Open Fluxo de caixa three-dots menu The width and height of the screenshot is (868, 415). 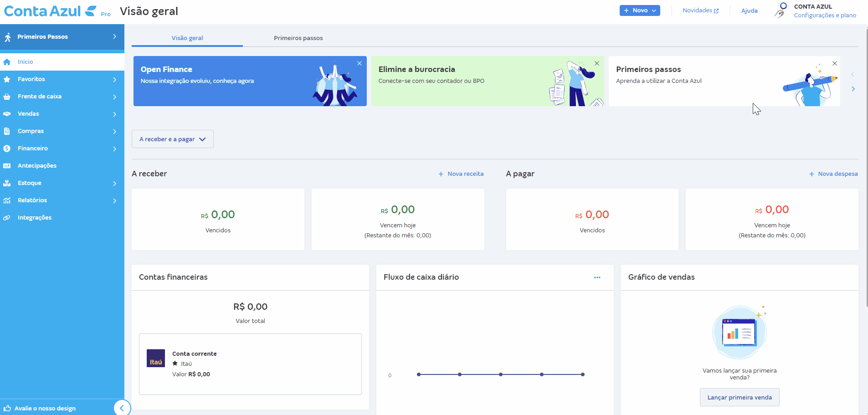point(597,277)
